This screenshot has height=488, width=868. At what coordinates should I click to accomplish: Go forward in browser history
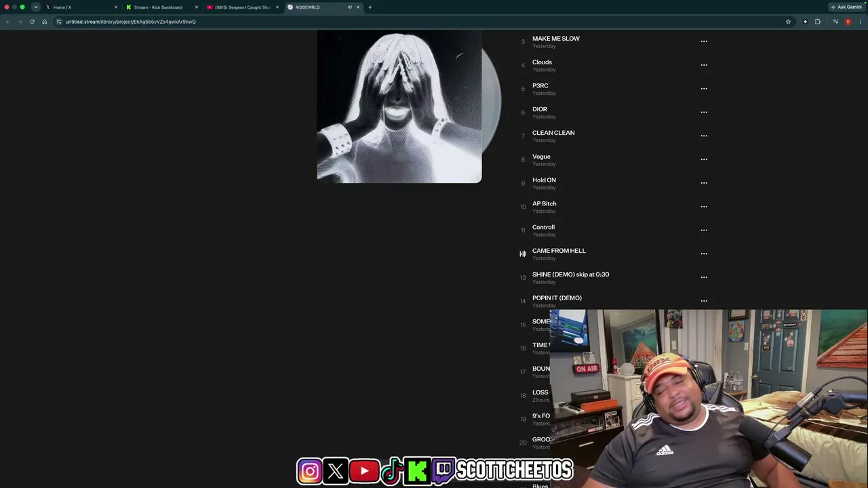19,22
